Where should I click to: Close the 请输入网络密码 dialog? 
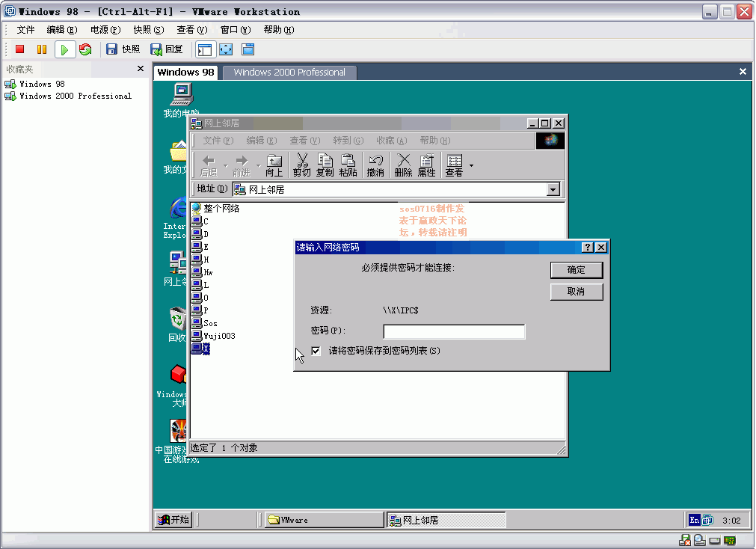[x=600, y=248]
